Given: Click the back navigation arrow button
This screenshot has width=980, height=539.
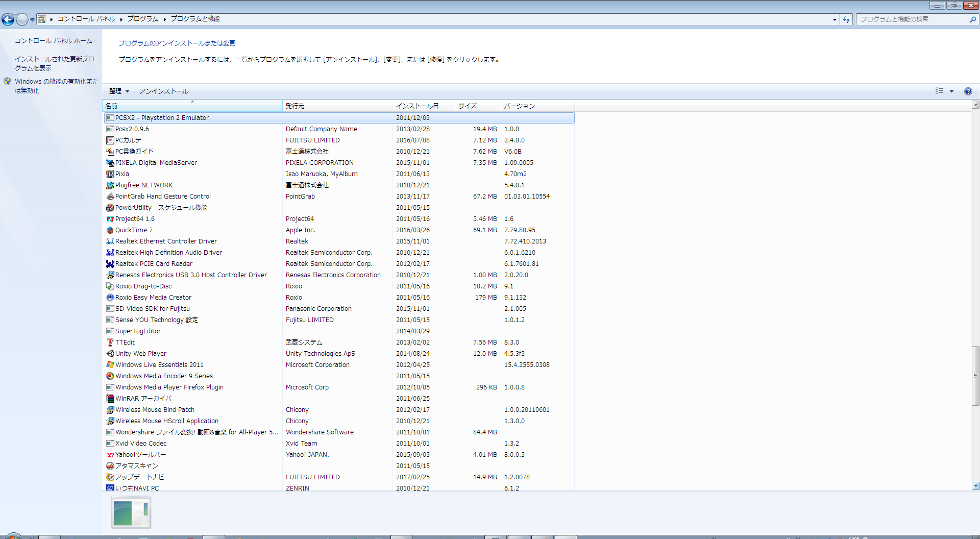Looking at the screenshot, I should 8,19.
